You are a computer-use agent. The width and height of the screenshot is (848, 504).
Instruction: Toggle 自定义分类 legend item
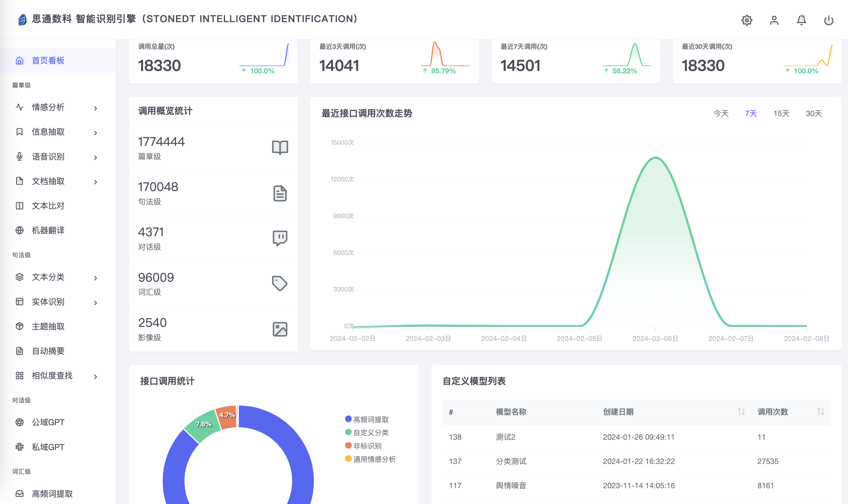tap(367, 433)
